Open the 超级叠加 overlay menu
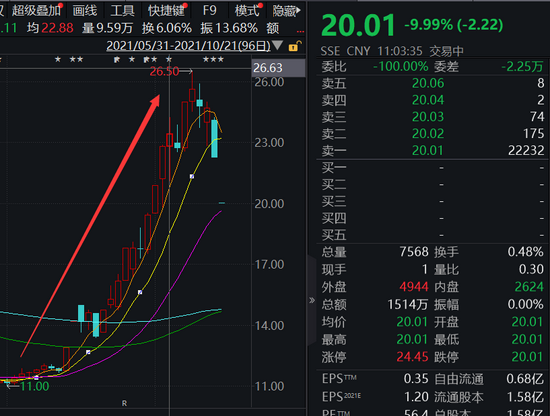This screenshot has height=416, width=550. point(36,11)
